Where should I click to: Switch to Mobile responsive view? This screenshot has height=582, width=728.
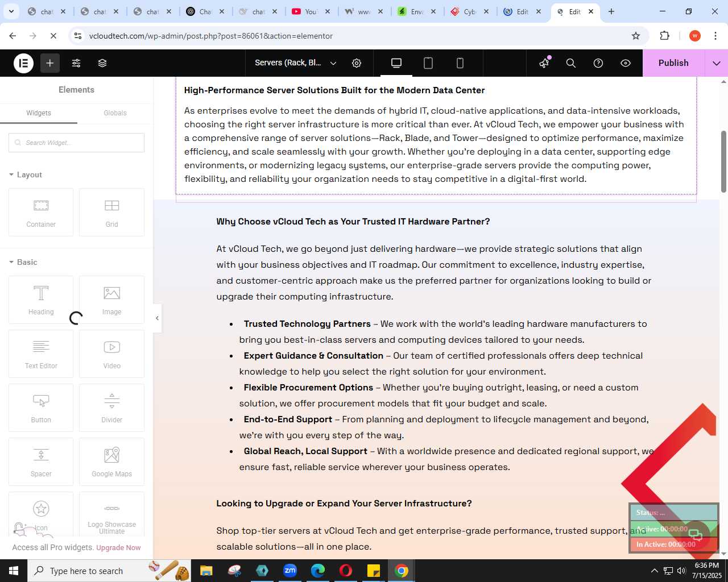pos(460,63)
